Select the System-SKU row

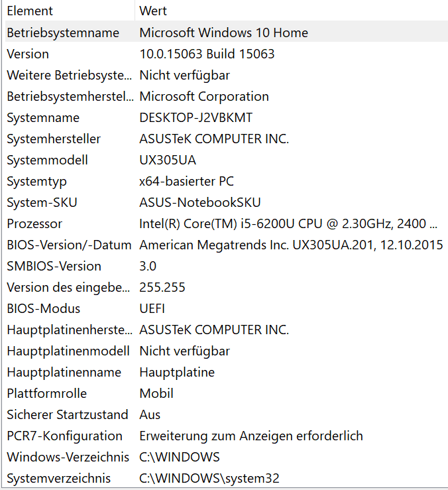pos(227,202)
